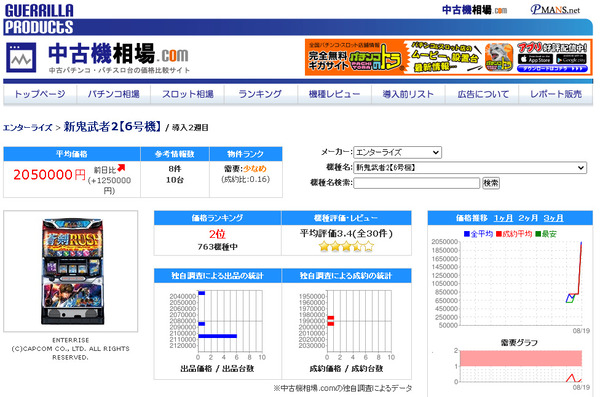Click the 中古機相場.com chart logo icon
Image resolution: width=600 pixels, height=397 pixels.
21,58
